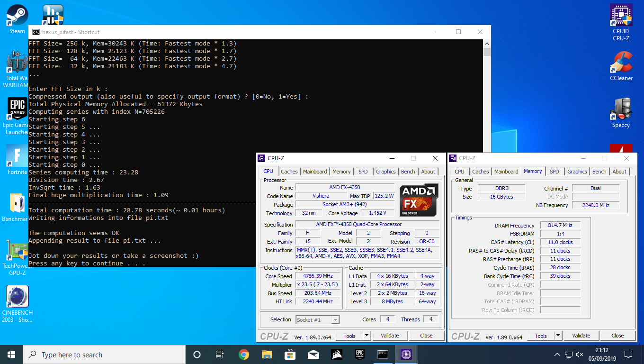The height and width of the screenshot is (364, 644).
Task: Open the Bench tab in right CPU-Z window
Action: (599, 172)
